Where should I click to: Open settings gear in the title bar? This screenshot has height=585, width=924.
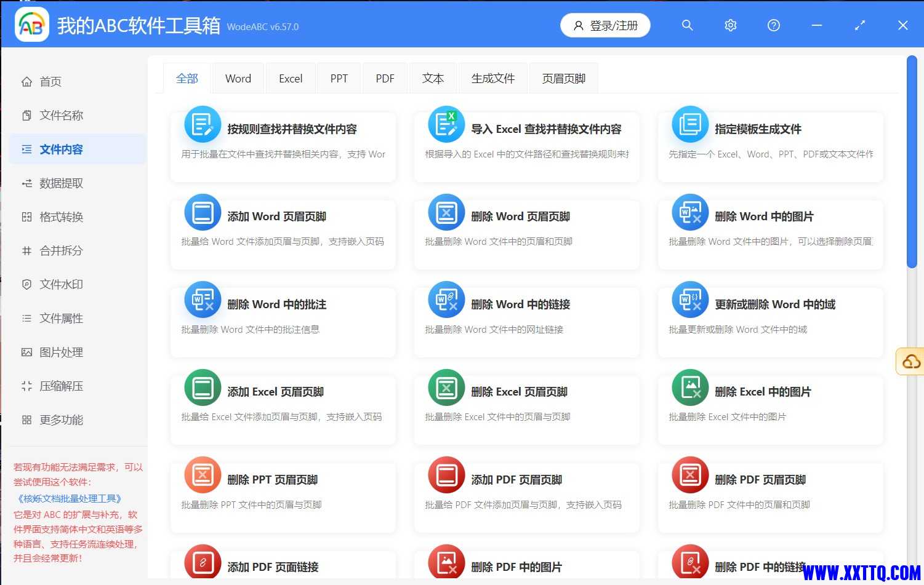731,25
